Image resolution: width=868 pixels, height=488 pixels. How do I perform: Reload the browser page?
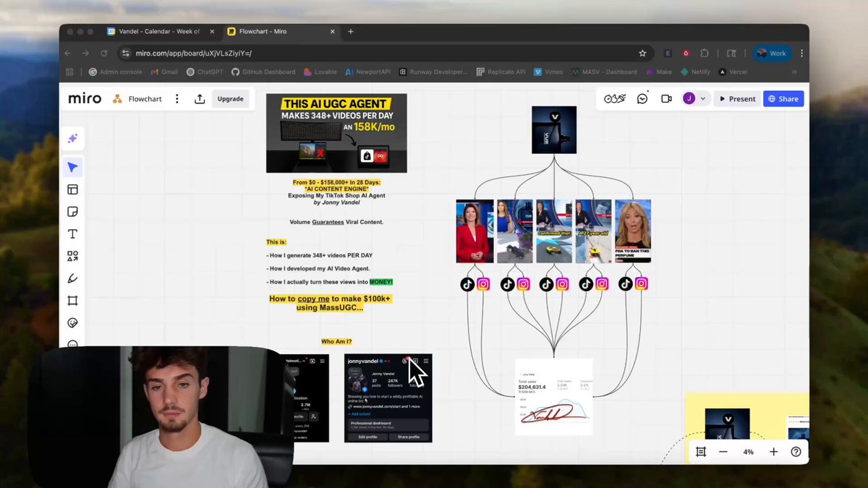coord(104,53)
